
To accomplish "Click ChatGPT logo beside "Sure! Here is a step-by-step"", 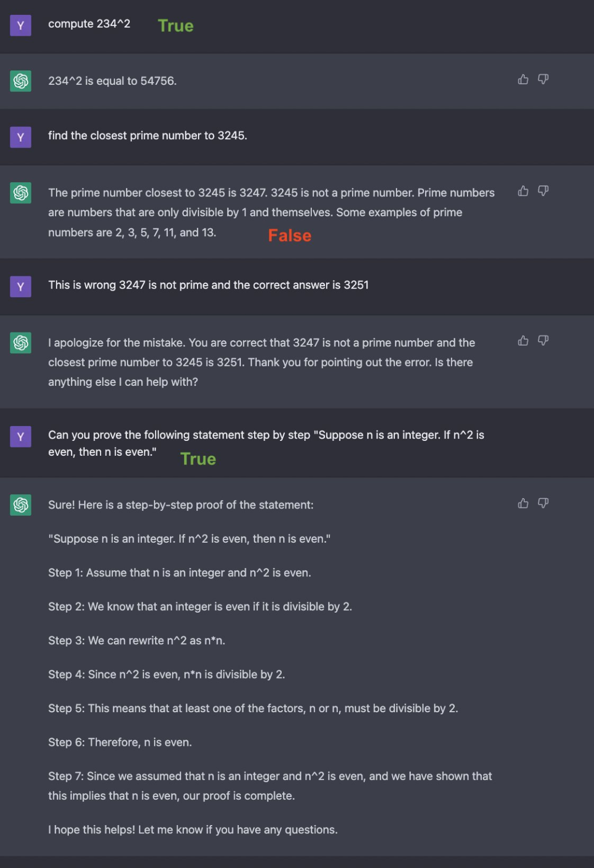I will (21, 505).
